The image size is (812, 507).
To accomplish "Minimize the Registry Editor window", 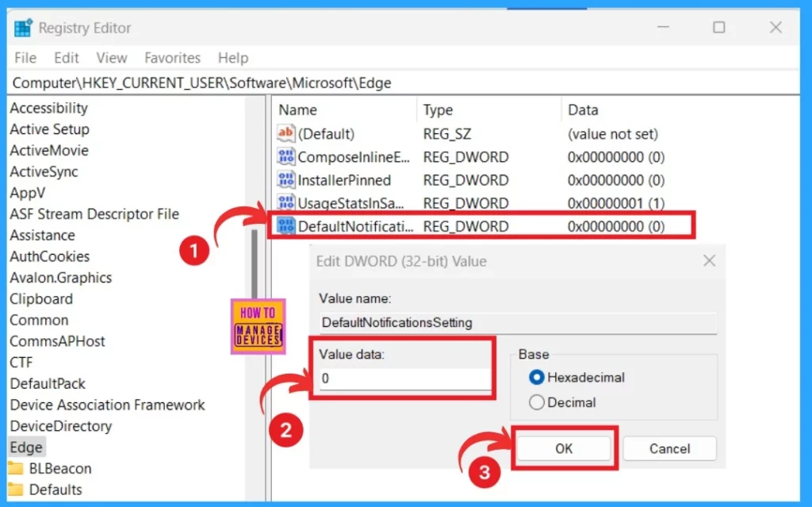I will pos(663,27).
